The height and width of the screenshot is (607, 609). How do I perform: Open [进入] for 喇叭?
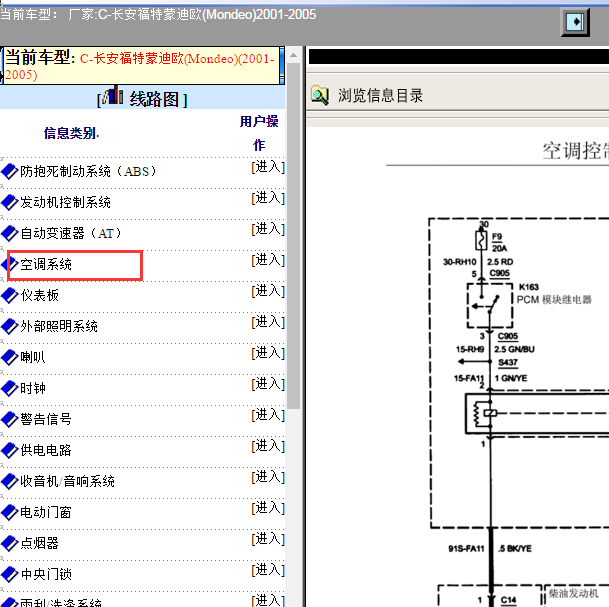click(x=268, y=353)
